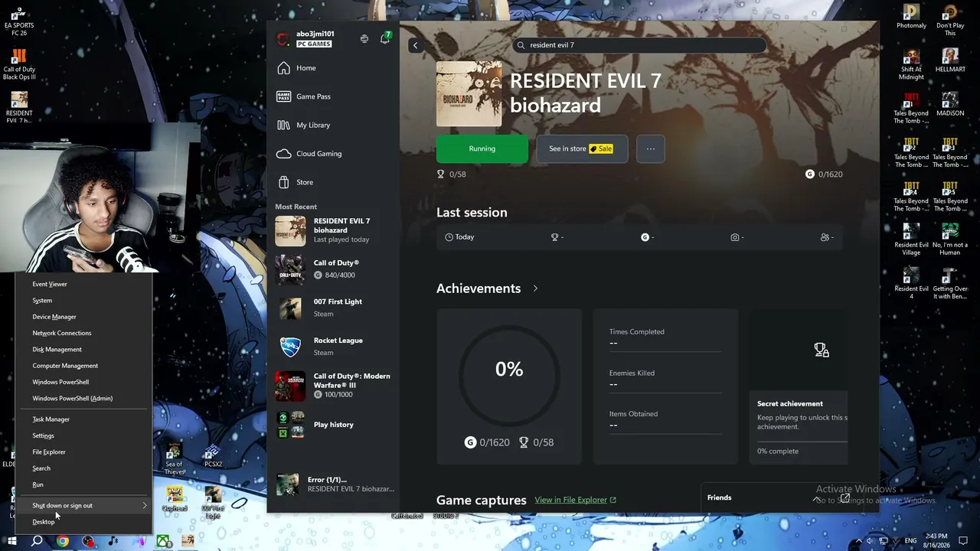Click the See in store Sale button
Viewport: 980px width, 551px height.
coord(582,149)
